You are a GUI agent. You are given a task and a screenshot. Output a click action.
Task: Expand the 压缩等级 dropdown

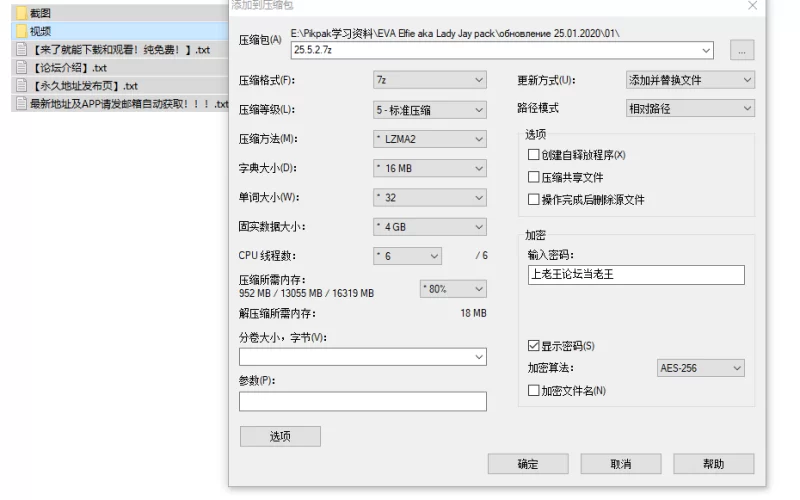coord(429,109)
